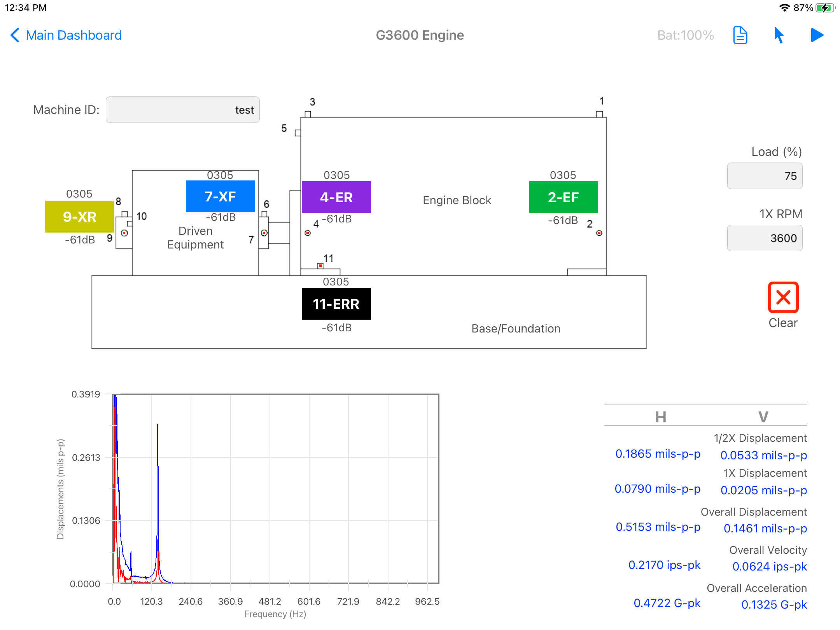Tap the G3600 Engine title
Viewport: 840px width, 630px height.
click(x=420, y=35)
